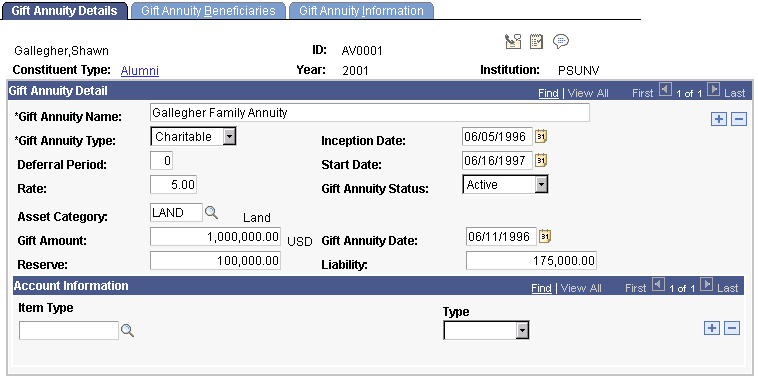
Task: Click Find in Account Information header
Action: click(x=541, y=288)
